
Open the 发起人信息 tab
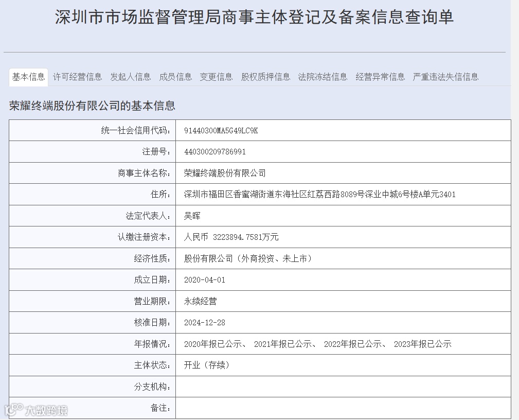tap(131, 77)
